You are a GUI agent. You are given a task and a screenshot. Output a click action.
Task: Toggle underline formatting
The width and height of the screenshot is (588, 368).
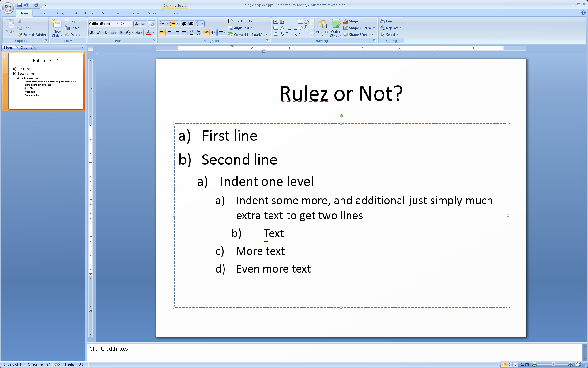(x=106, y=33)
